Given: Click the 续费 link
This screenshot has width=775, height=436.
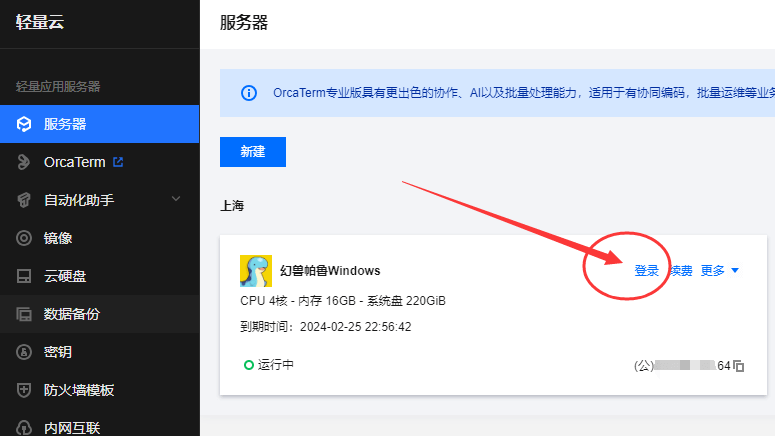Looking at the screenshot, I should coord(681,270).
